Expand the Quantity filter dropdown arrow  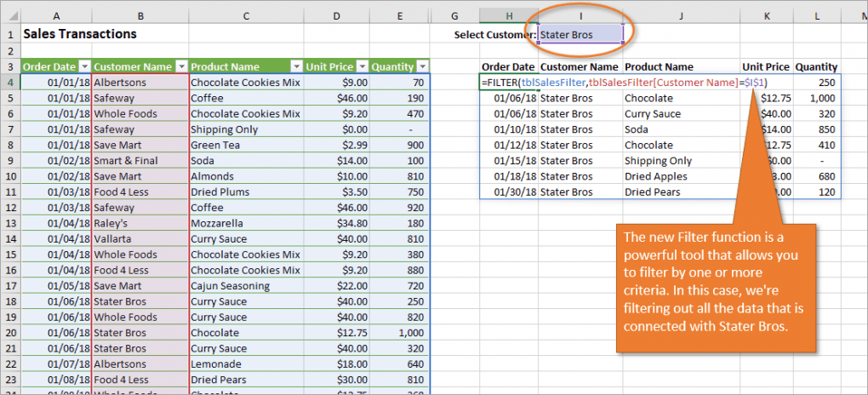(x=422, y=66)
